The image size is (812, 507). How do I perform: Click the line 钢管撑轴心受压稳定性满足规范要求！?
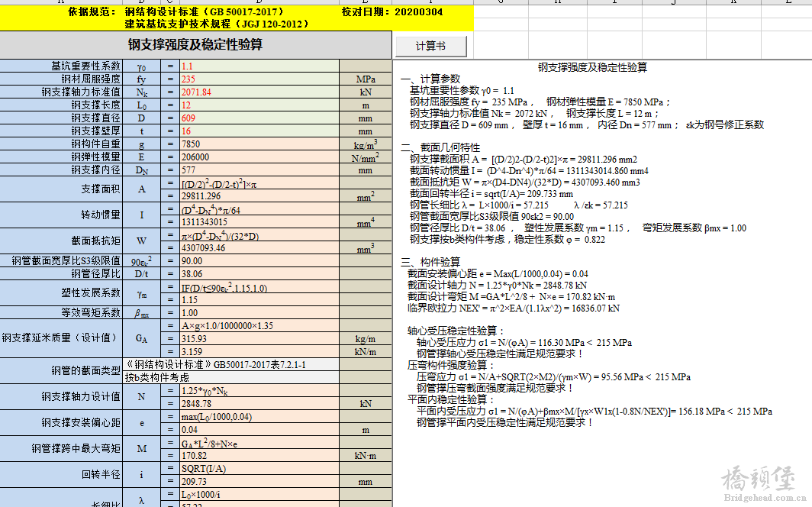[501, 354]
